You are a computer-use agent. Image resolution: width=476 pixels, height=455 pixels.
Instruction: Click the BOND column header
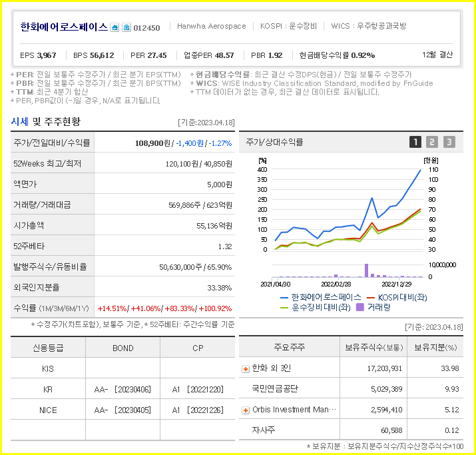tap(123, 348)
